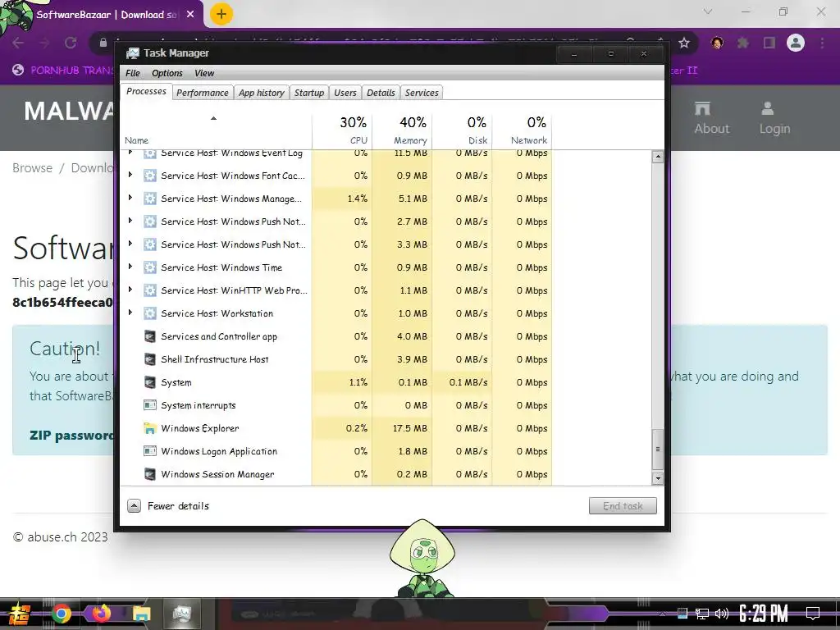This screenshot has width=840, height=630.
Task: Click the network tray icon
Action: 702,614
